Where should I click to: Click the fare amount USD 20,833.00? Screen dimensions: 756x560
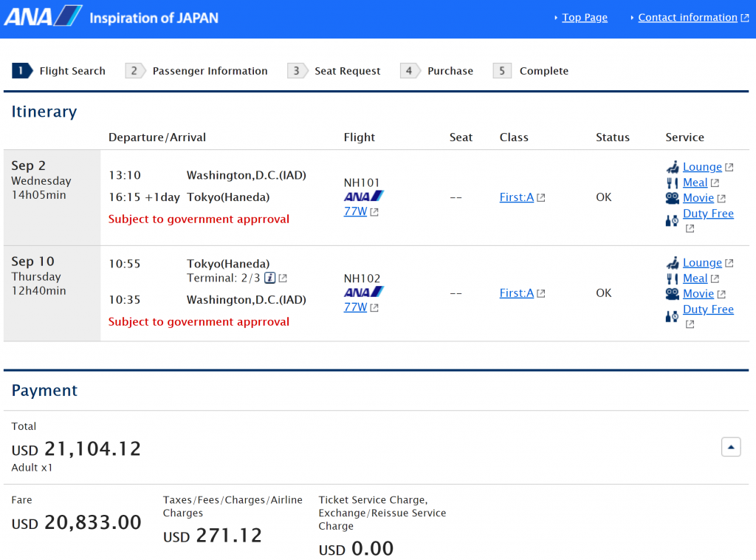click(x=76, y=522)
